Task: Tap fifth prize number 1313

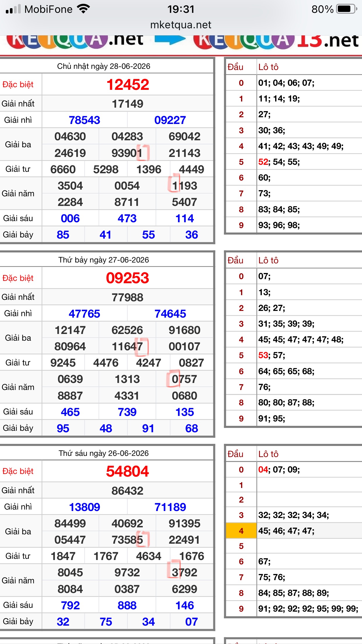Action: tap(127, 379)
